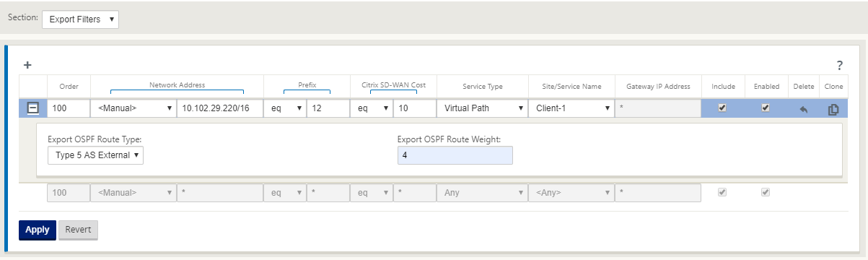868x260 pixels.
Task: Toggle Include checkbox for Client-1 row
Action: (x=722, y=108)
